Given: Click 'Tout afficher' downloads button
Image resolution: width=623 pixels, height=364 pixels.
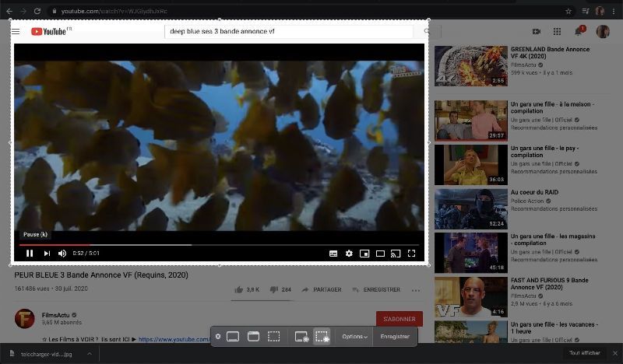Looking at the screenshot, I should 584,353.
